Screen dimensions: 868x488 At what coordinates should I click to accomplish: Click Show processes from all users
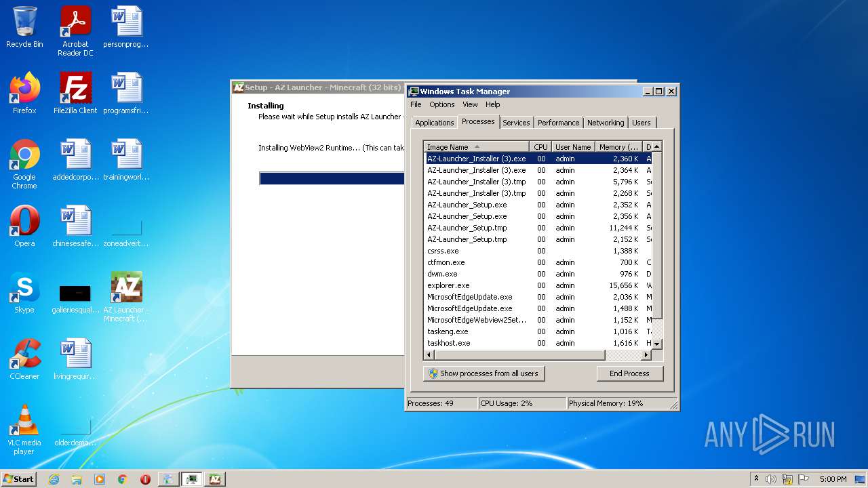tap(484, 373)
